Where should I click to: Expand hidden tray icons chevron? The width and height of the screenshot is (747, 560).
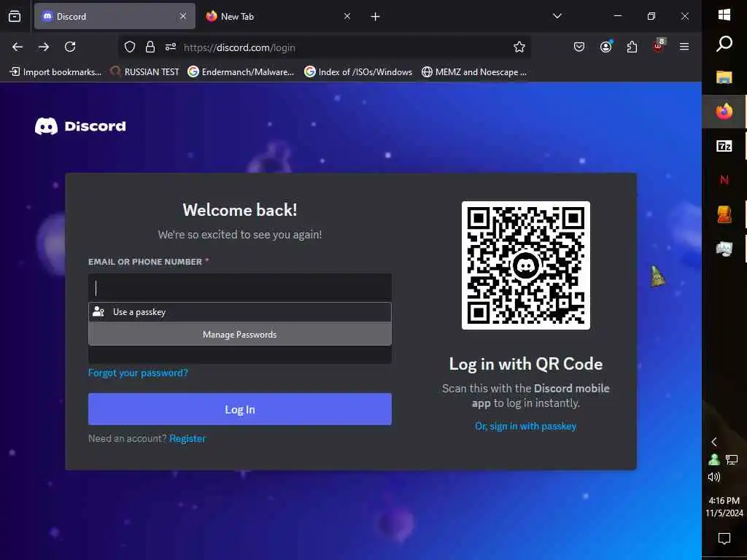pyautogui.click(x=714, y=442)
